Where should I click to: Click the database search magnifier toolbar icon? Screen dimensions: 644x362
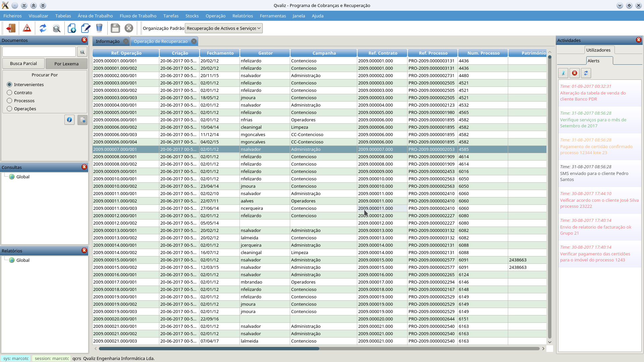click(x=56, y=28)
